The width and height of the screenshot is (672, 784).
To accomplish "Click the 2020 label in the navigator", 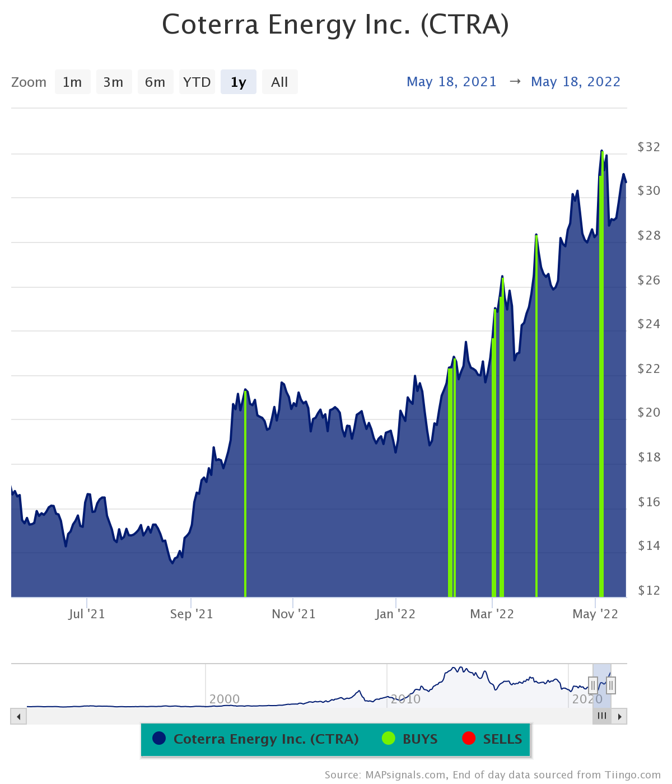I will coord(587,699).
